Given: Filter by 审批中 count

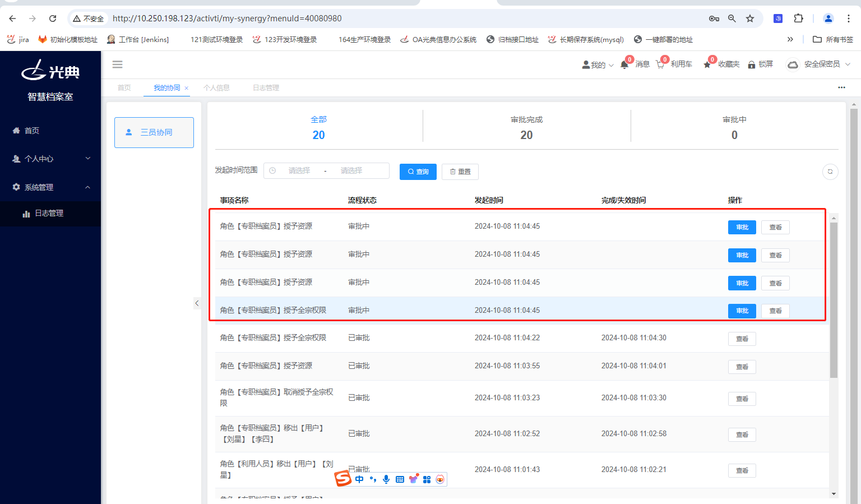Looking at the screenshot, I should click(734, 128).
